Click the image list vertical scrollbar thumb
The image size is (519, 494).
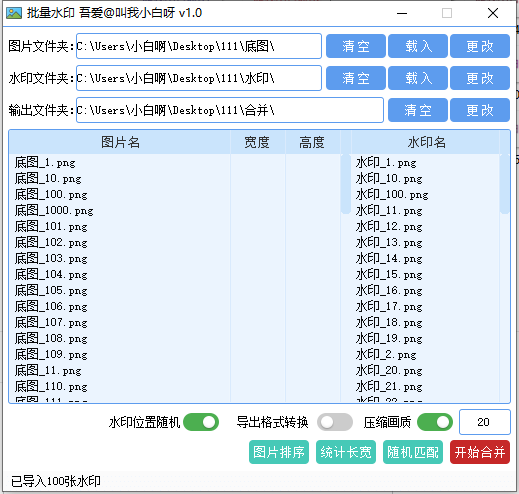tap(346, 184)
